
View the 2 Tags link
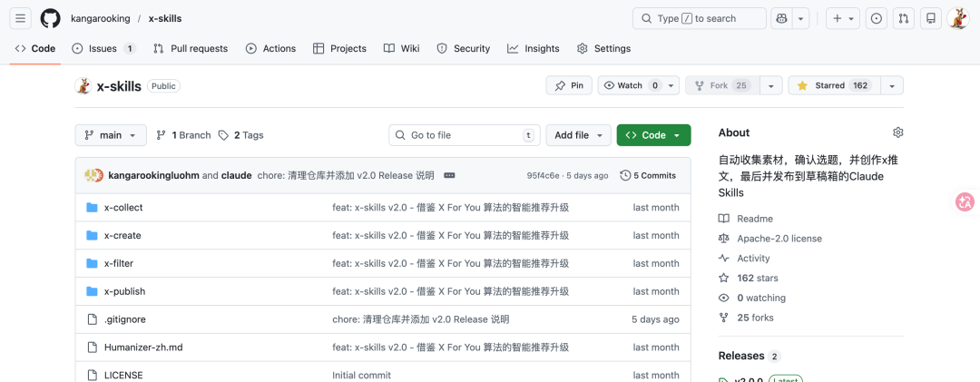[x=241, y=135]
